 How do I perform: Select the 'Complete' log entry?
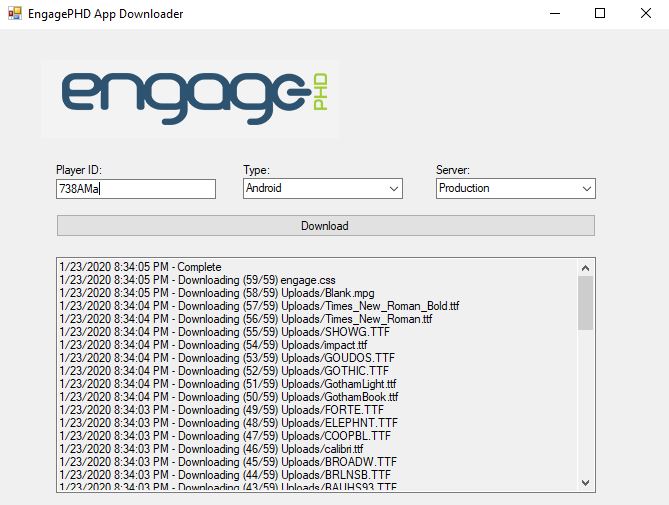(140, 267)
